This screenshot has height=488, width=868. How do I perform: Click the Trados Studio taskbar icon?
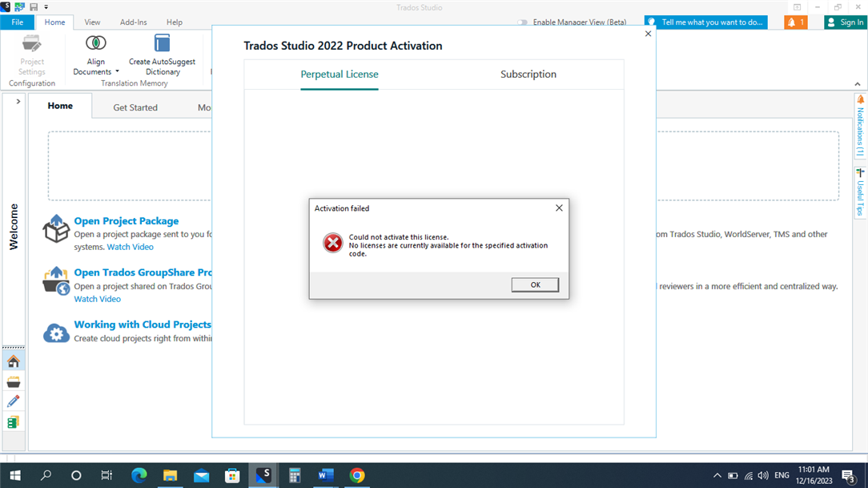(263, 475)
